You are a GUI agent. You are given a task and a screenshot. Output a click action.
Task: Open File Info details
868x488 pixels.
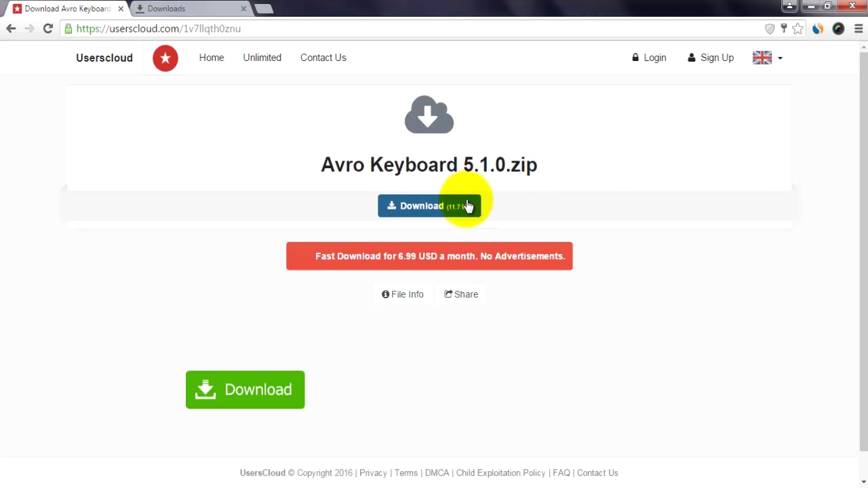pos(402,294)
